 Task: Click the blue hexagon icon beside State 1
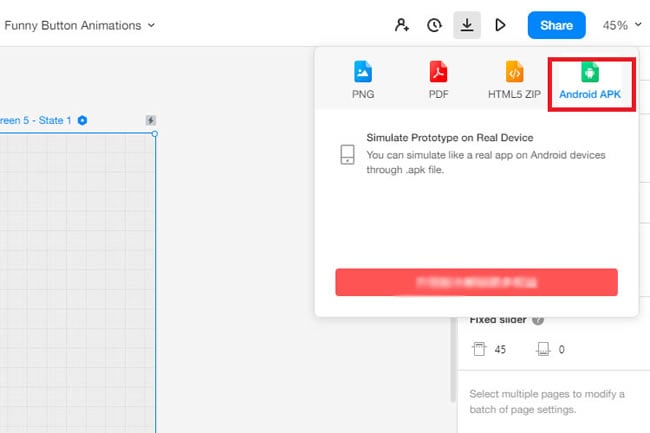82,120
